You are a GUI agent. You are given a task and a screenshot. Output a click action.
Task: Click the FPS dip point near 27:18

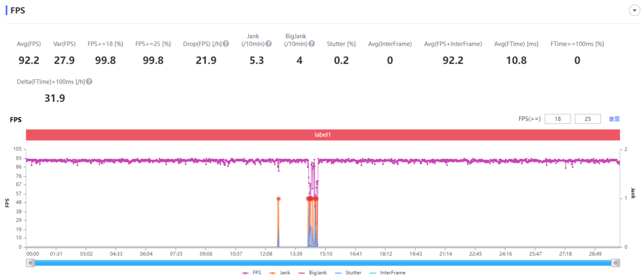point(566,167)
